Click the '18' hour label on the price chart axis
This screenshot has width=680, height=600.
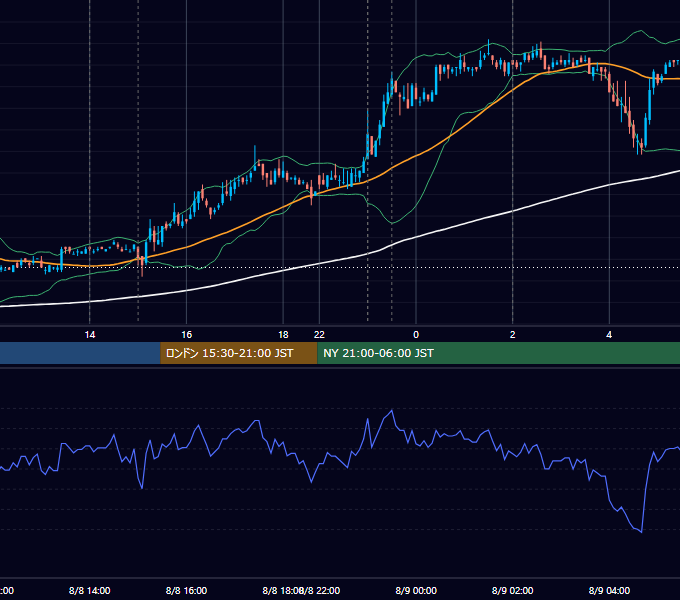(283, 335)
